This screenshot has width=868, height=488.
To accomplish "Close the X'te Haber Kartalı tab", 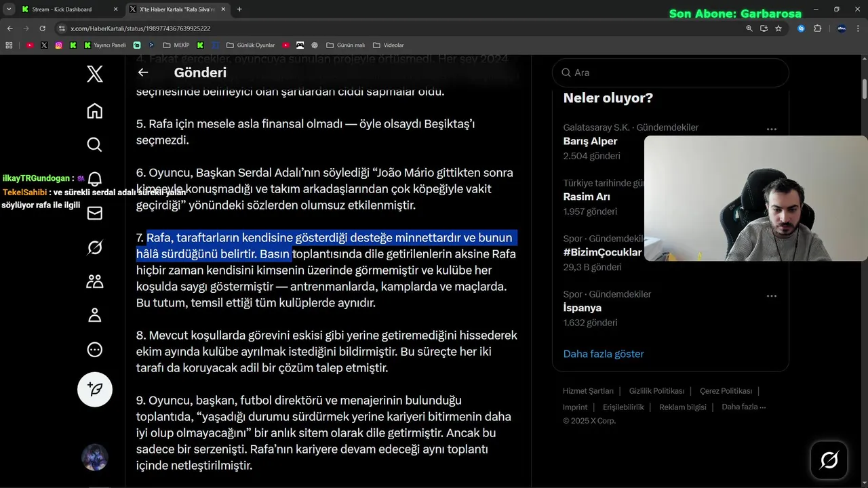I will [224, 9].
